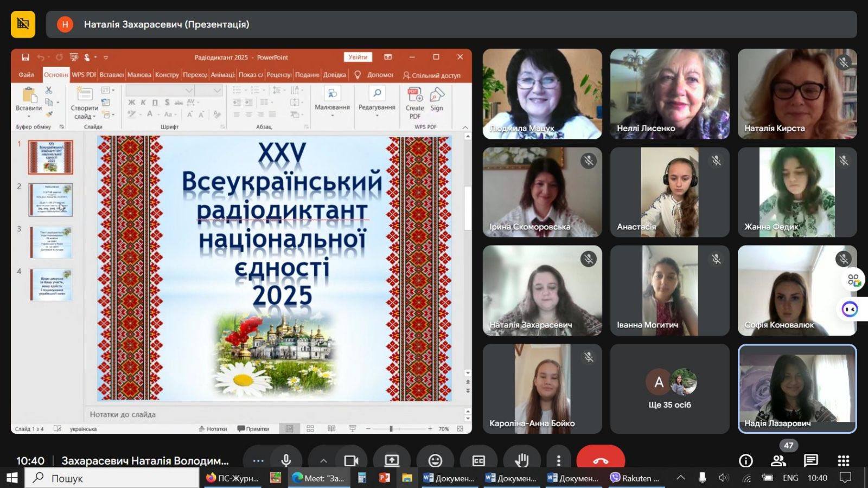Click the Увійти sign-in button

(358, 57)
